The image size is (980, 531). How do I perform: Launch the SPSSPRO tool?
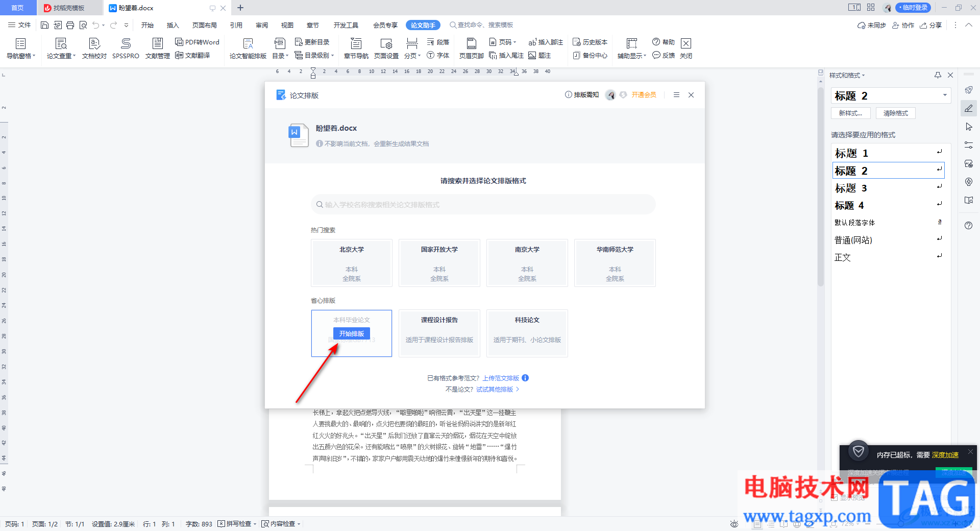[126, 49]
